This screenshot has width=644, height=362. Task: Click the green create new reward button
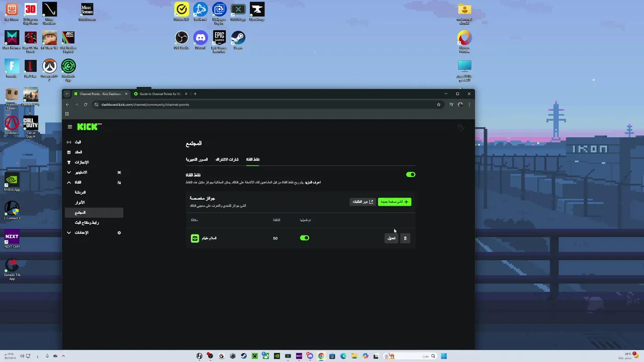(x=394, y=202)
